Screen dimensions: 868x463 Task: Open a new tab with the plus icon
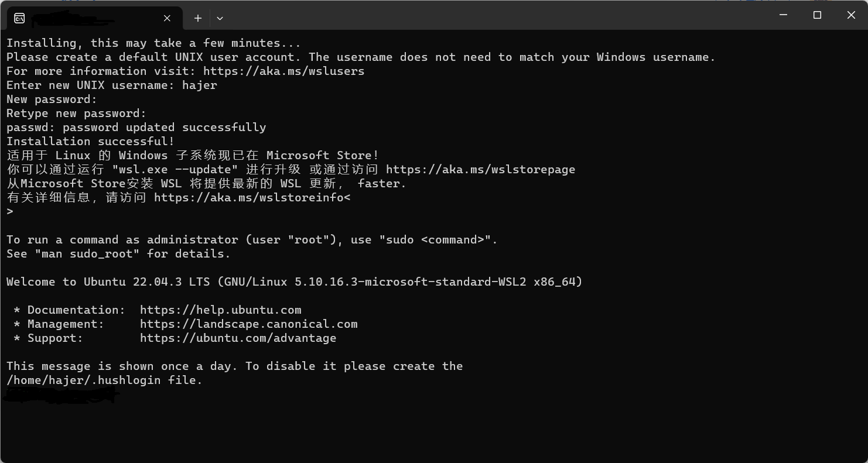pos(198,18)
